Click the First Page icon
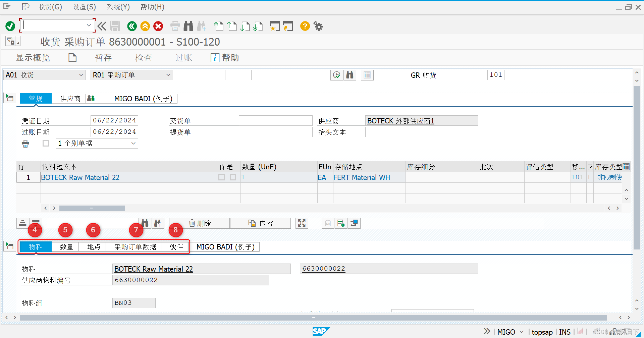Screen dimensions: 644x338 [x=219, y=26]
